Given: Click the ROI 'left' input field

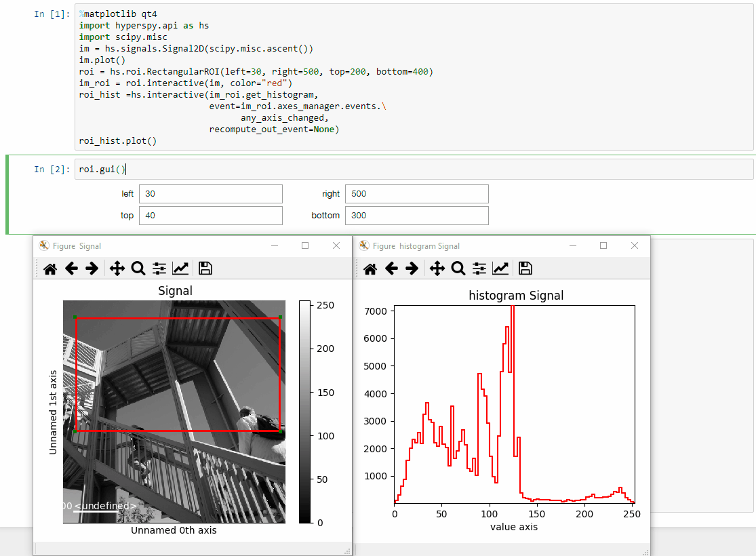Looking at the screenshot, I should point(210,194).
